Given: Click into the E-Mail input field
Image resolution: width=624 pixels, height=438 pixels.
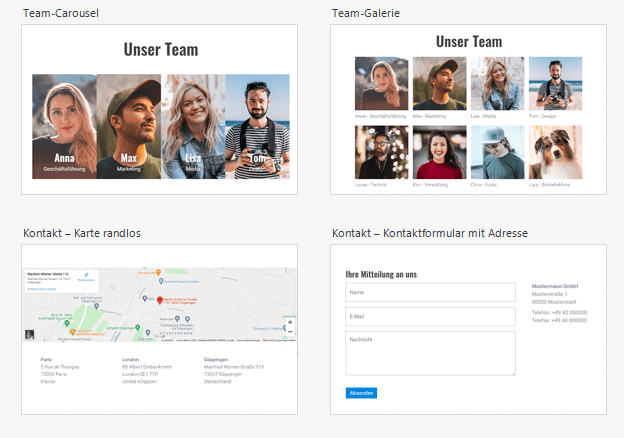Looking at the screenshot, I should click(x=431, y=317).
